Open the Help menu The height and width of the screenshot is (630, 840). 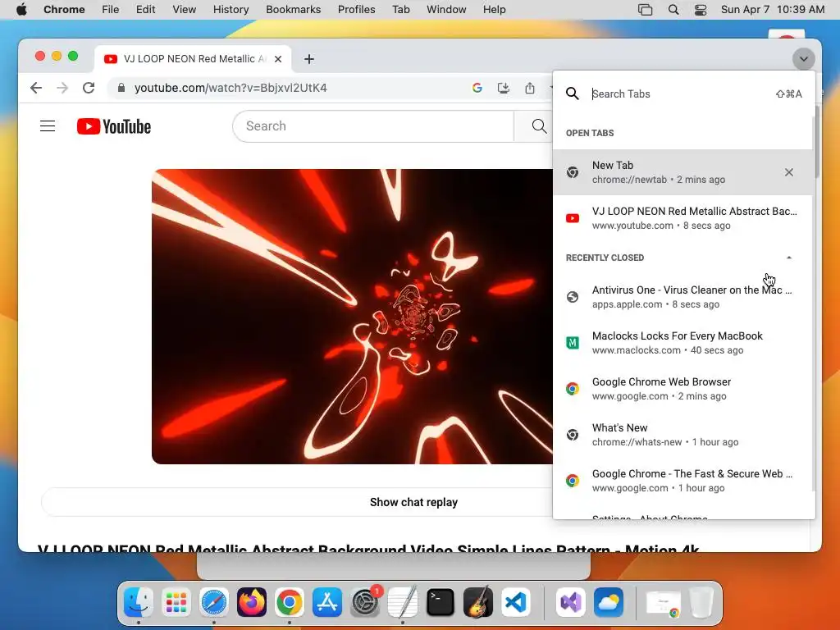tap(494, 10)
